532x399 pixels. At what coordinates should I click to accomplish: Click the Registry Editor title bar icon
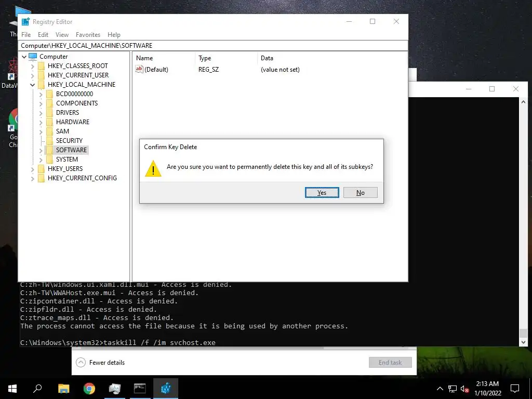[x=25, y=22]
